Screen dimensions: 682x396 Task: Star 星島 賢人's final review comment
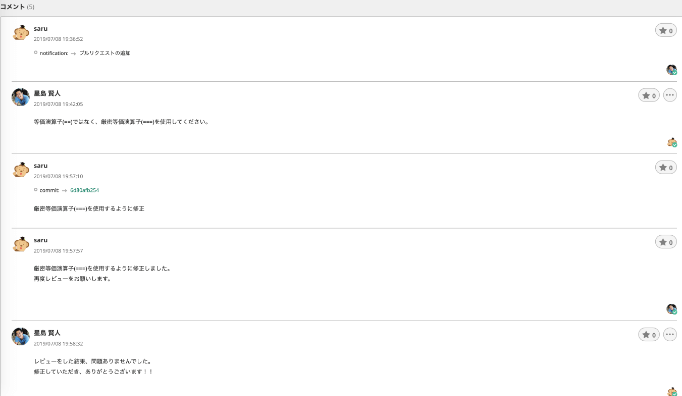[649, 335]
